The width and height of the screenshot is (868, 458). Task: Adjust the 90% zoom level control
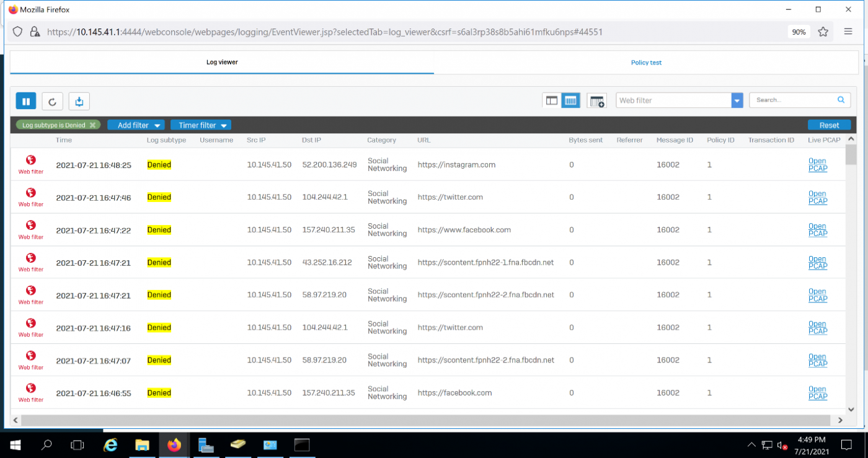799,32
